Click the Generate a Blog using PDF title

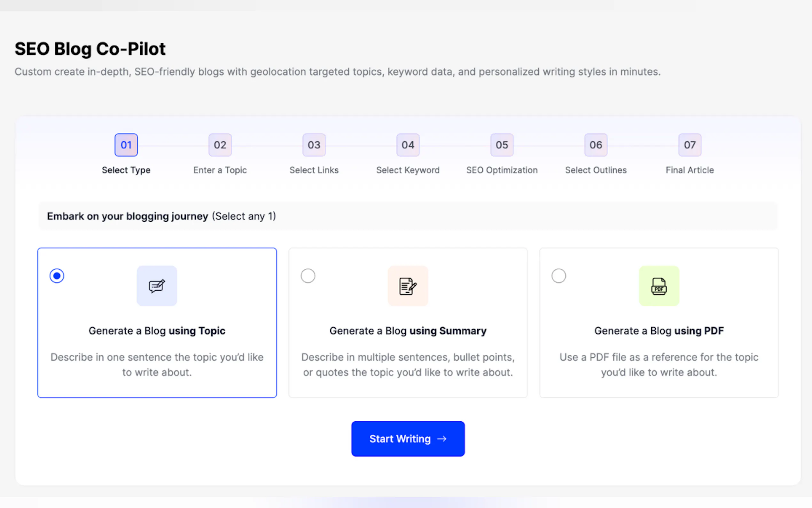(x=659, y=331)
